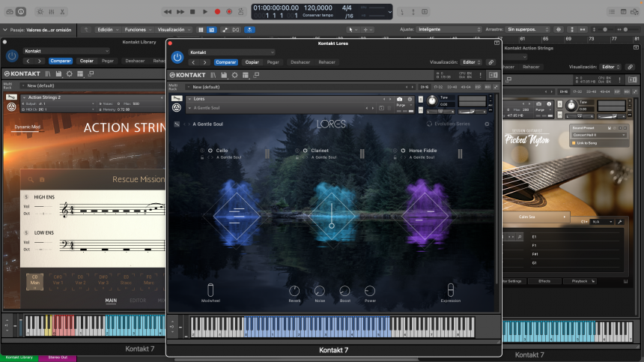Open the Arrastre Sin superpos. dropdown

click(x=528, y=29)
